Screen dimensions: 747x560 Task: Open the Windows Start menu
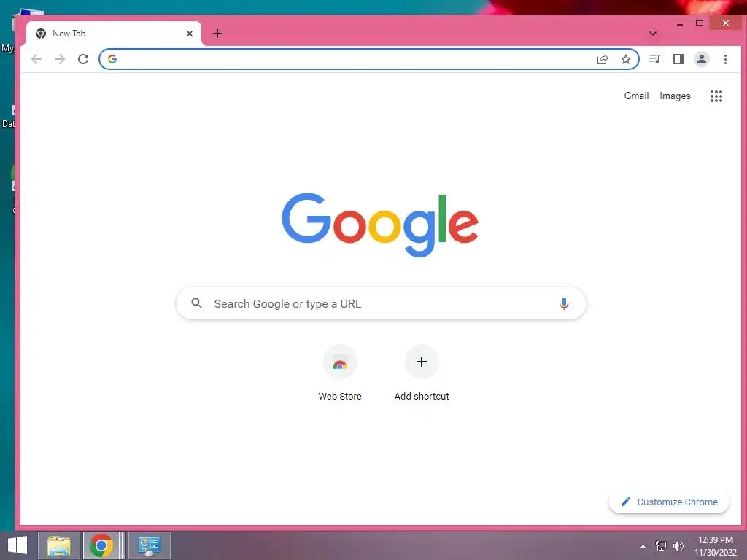click(x=18, y=545)
